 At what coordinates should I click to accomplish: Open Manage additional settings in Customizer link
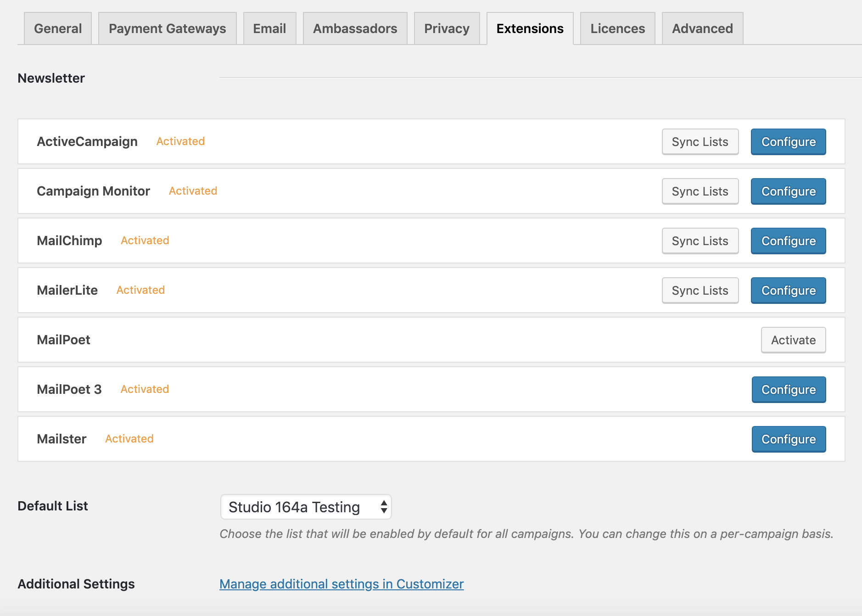(341, 584)
